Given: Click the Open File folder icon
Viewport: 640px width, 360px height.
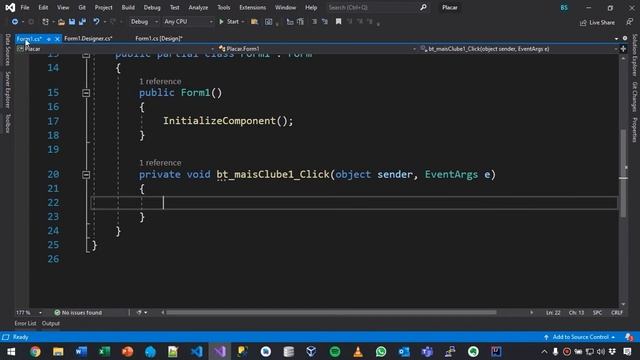Looking at the screenshot, I should pyautogui.click(x=61, y=22).
